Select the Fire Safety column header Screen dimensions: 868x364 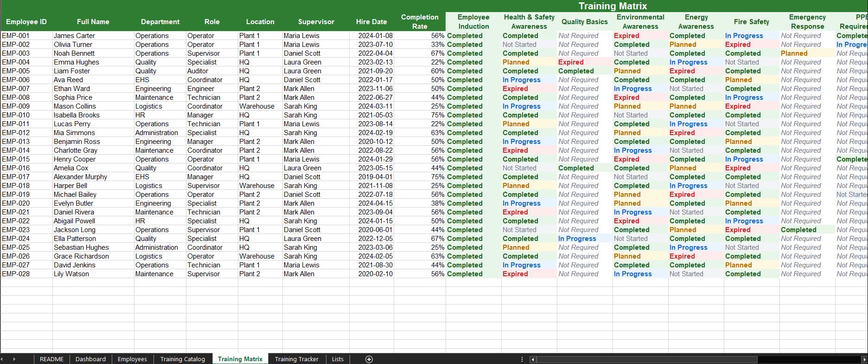click(752, 22)
